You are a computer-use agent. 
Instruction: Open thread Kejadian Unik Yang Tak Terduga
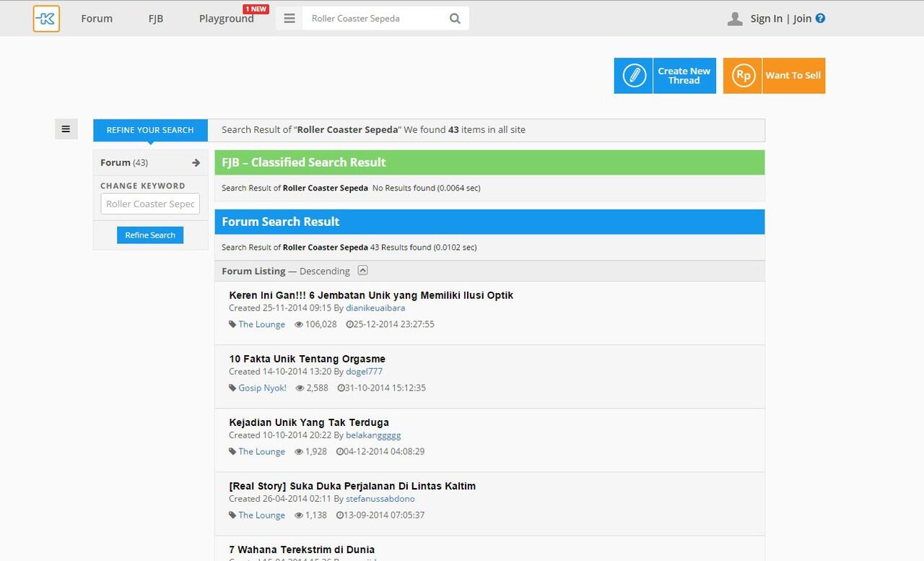309,422
